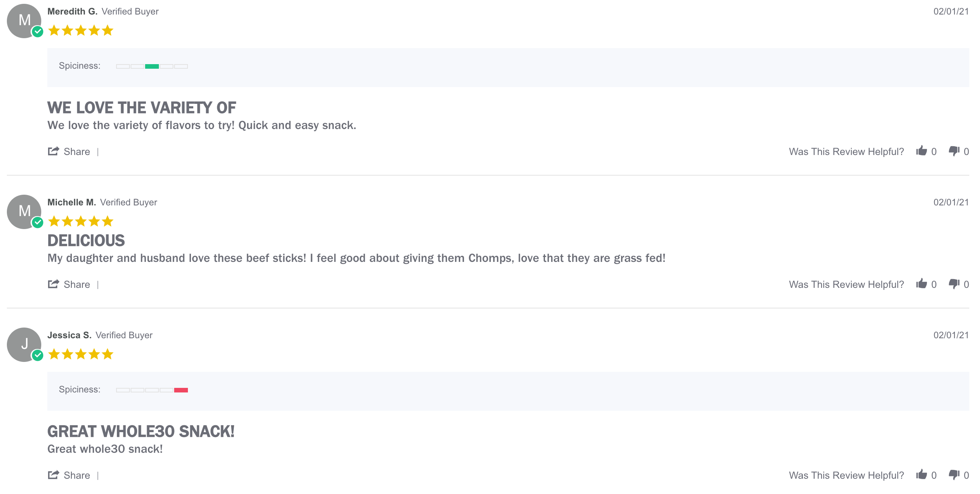This screenshot has height=494, width=980.
Task: Thumbs up Jessica S.'s review
Action: (922, 475)
